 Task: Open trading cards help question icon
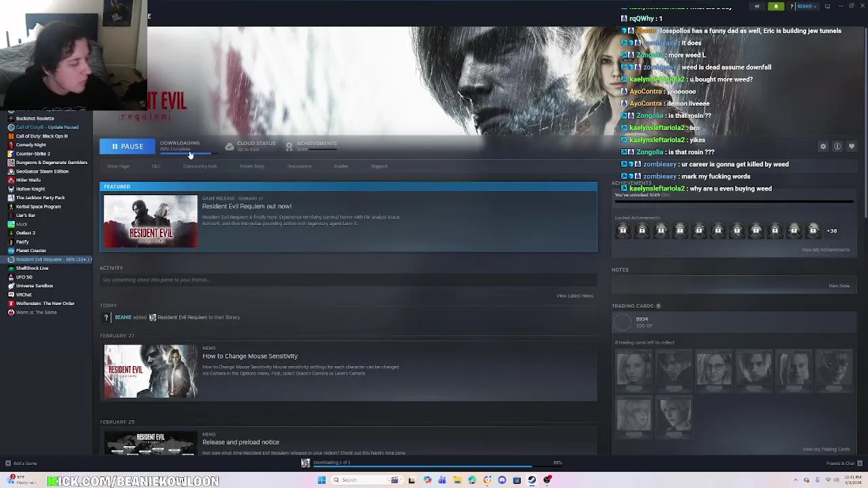point(658,306)
